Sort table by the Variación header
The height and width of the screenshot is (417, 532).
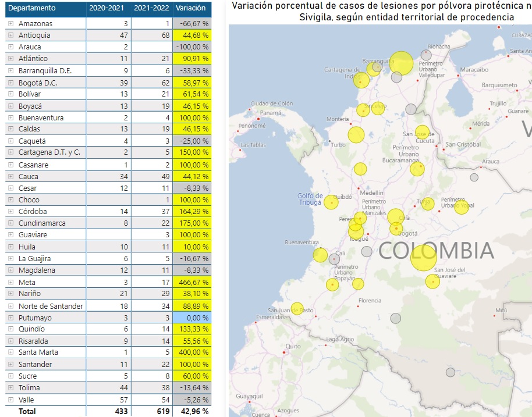191,8
